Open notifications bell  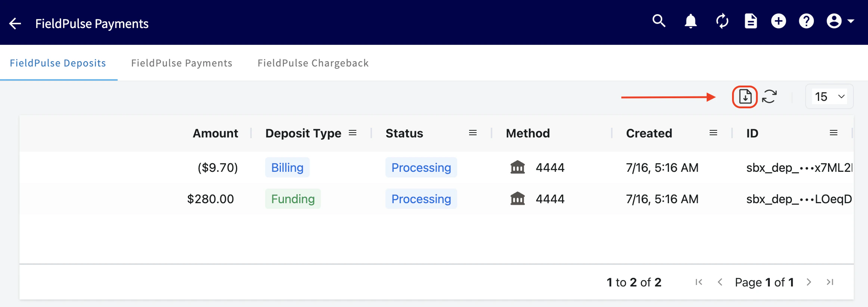click(691, 21)
